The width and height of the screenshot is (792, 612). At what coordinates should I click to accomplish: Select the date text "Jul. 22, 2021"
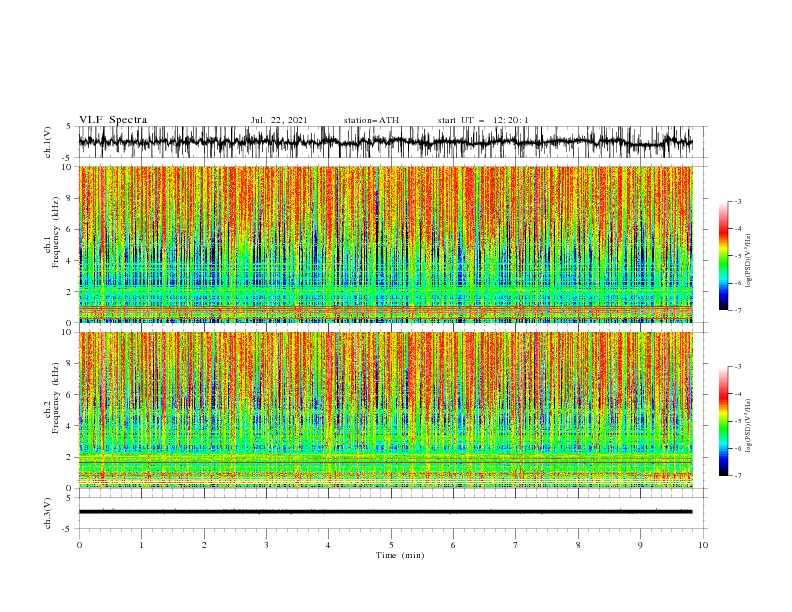point(279,120)
